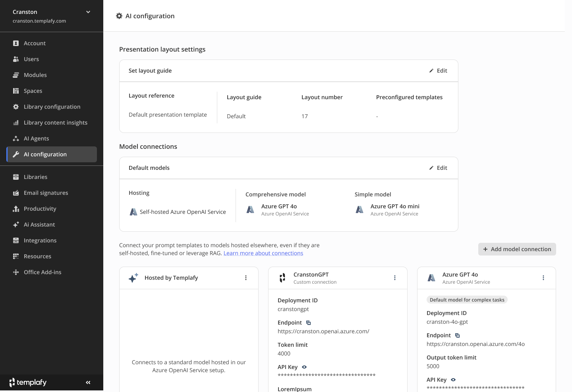Click the Libraries sidebar icon
572x392 pixels.
click(x=16, y=177)
